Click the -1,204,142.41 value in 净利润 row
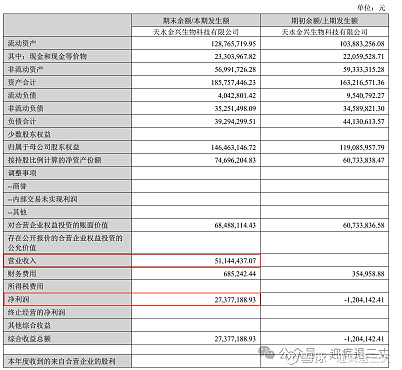Screen dimensions: 402x370 (x=364, y=300)
